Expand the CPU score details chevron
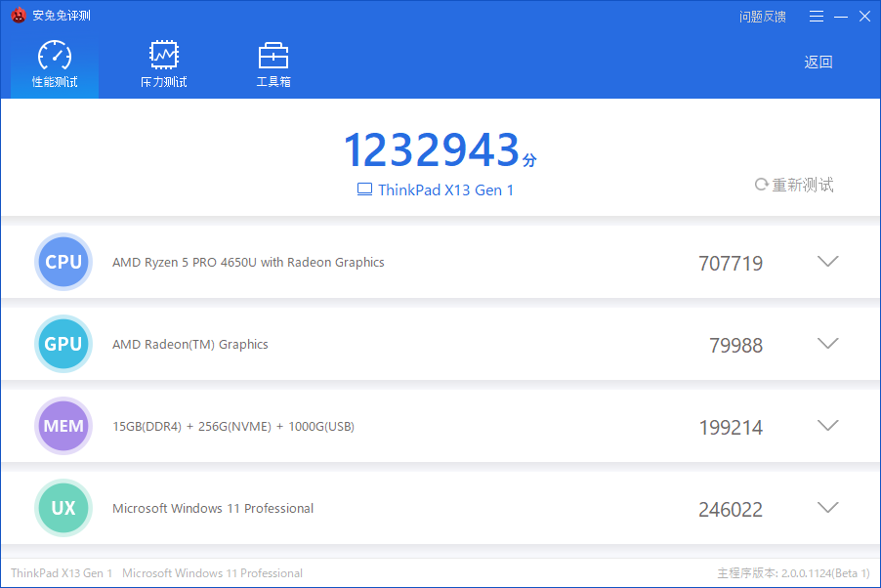This screenshot has height=588, width=881. 827,262
